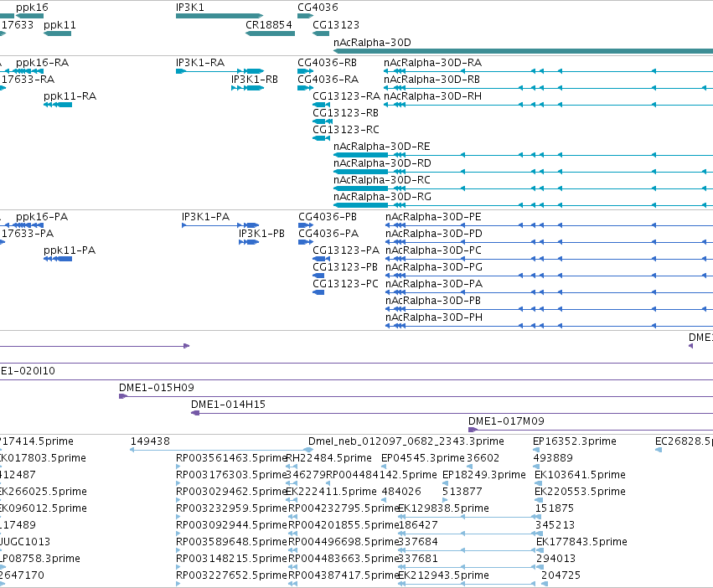Click the CG4036 gene label
This screenshot has width=713, height=588.
tap(318, 8)
